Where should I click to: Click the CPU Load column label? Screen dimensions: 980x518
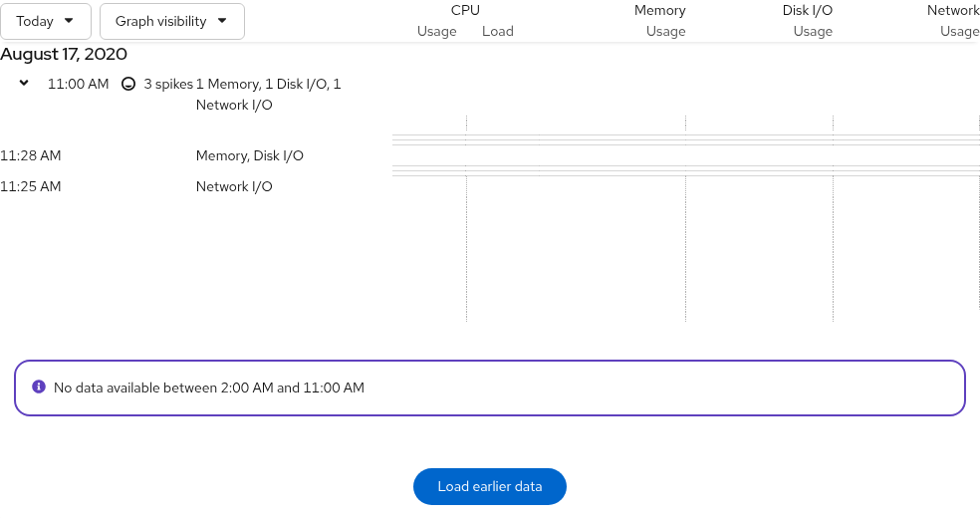(498, 31)
